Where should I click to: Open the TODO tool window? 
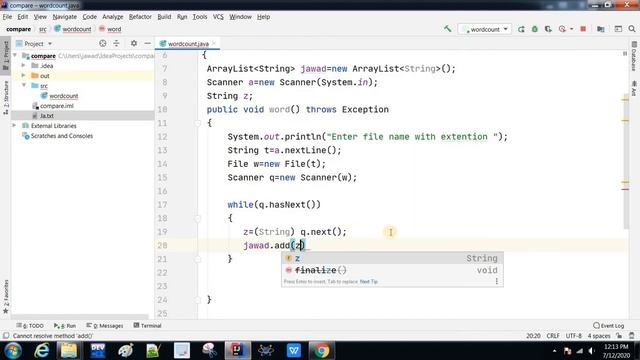click(30, 326)
